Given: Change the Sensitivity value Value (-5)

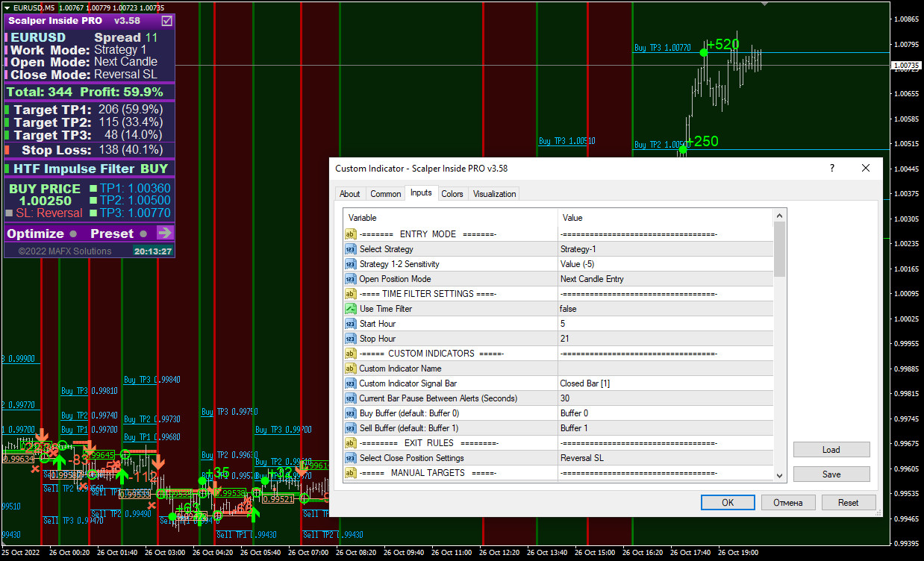Looking at the screenshot, I should [666, 264].
